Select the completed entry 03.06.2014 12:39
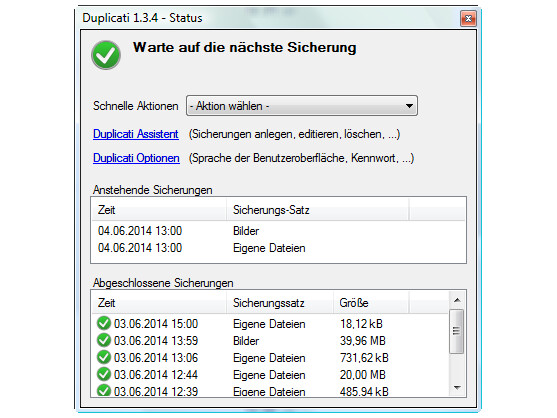557x418 pixels. tap(271, 391)
